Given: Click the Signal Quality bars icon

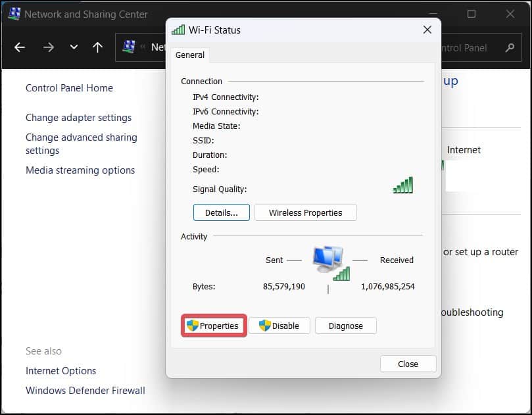Looking at the screenshot, I should point(403,185).
